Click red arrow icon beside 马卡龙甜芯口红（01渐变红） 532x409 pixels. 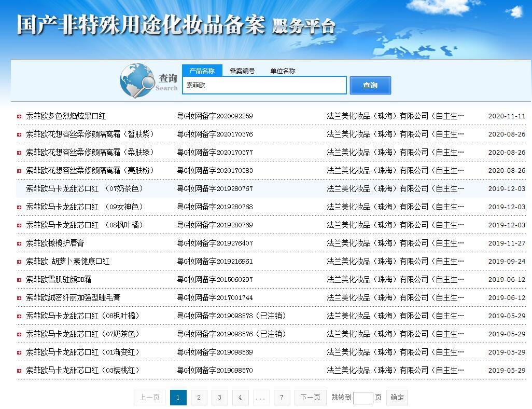pyautogui.click(x=19, y=352)
